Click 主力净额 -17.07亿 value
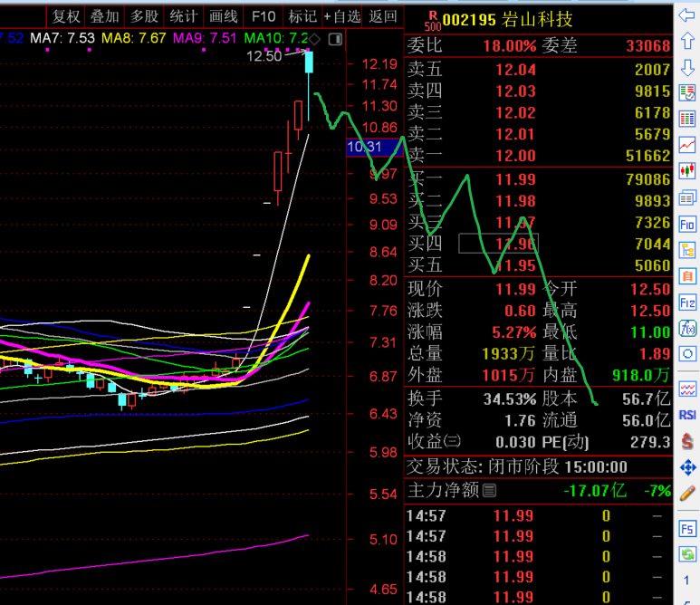 (595, 491)
